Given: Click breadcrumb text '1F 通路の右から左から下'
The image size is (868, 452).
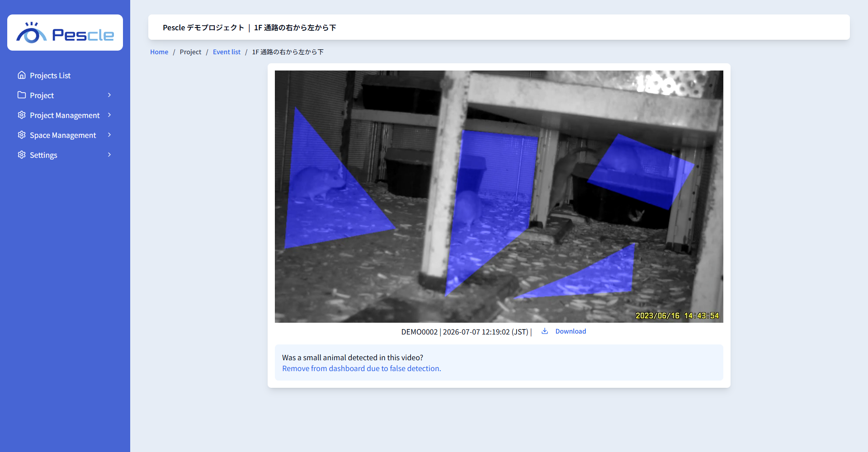Looking at the screenshot, I should point(288,52).
